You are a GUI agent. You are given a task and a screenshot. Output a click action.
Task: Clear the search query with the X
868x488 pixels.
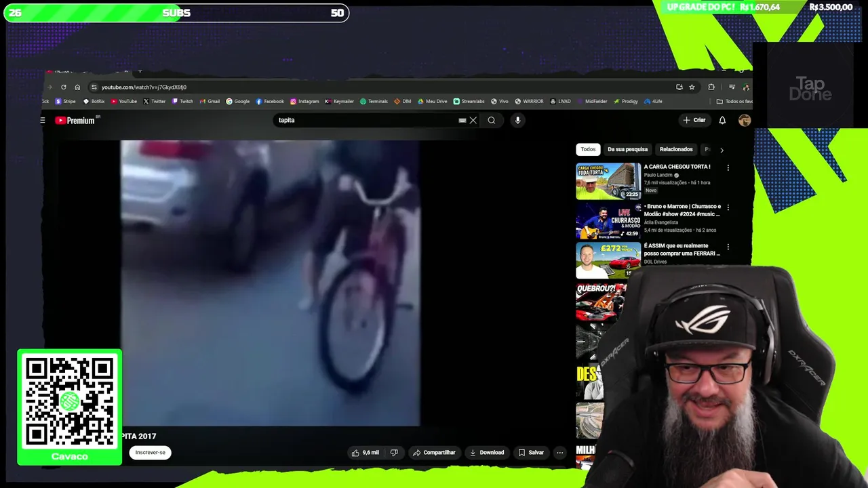point(473,120)
